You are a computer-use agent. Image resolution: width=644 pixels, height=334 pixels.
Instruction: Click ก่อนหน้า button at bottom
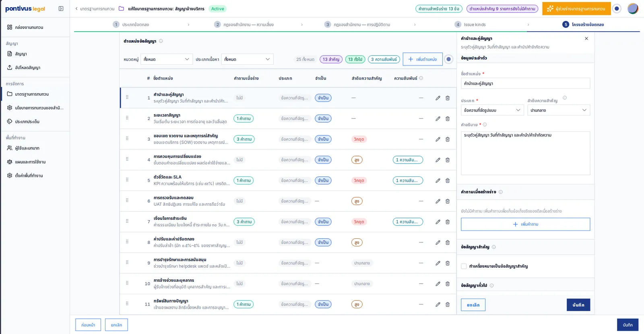point(88,325)
